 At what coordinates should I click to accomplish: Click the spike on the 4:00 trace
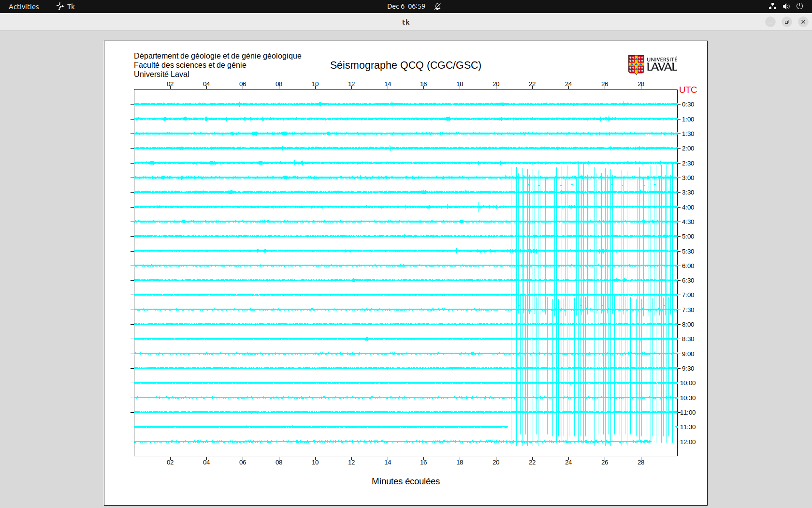point(479,207)
